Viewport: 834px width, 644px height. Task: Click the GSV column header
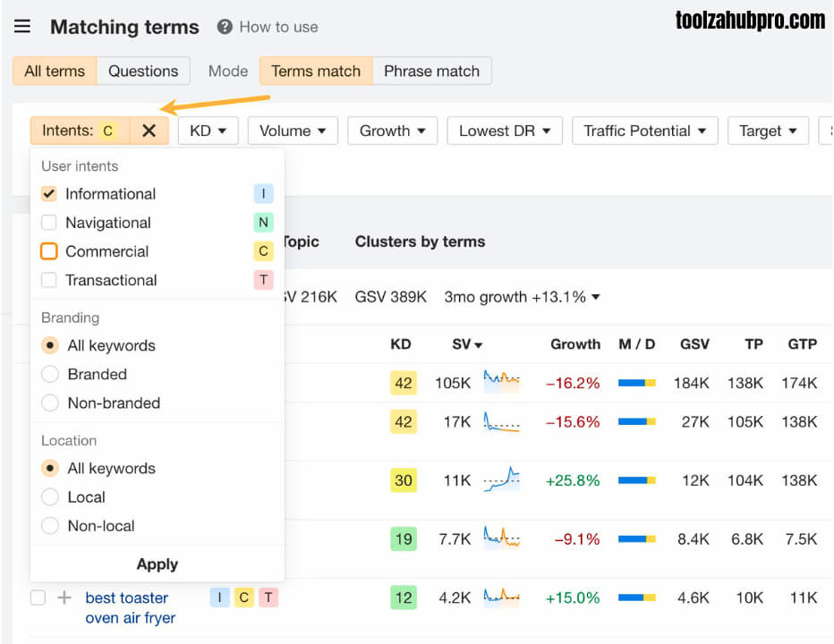(x=694, y=344)
